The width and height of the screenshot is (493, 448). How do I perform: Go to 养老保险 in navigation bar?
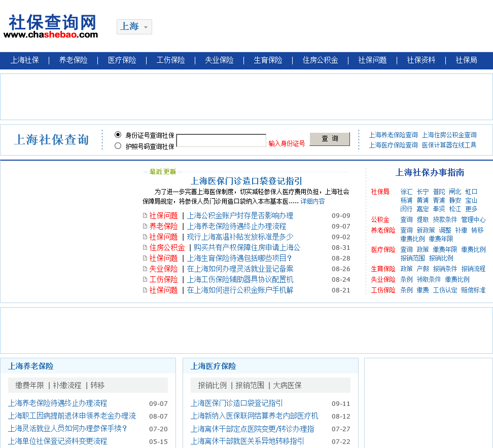pyautogui.click(x=73, y=60)
